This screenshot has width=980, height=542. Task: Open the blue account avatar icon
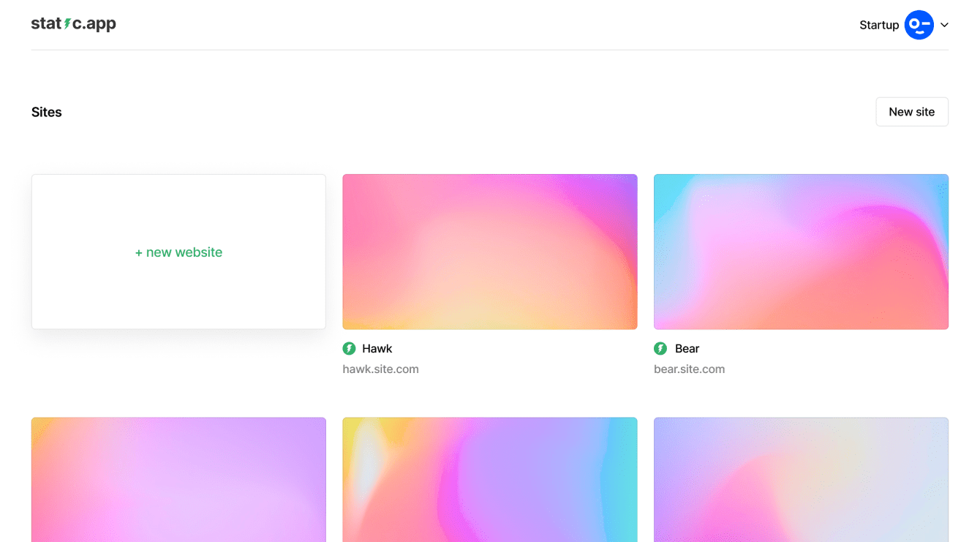(919, 24)
